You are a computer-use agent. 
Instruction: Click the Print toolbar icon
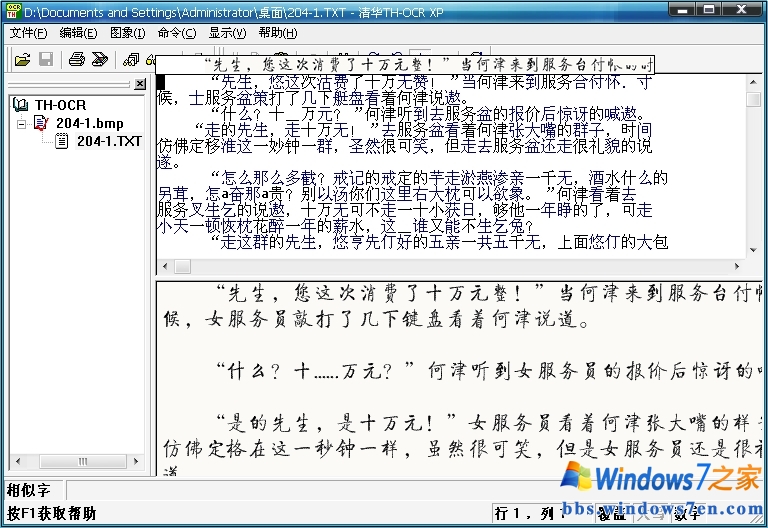point(76,60)
